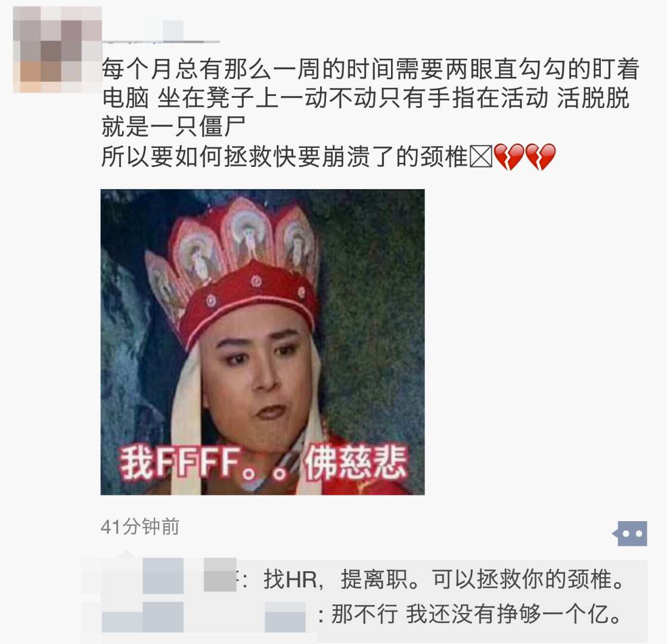Select the post line 就是一只僵尸

tap(173, 126)
